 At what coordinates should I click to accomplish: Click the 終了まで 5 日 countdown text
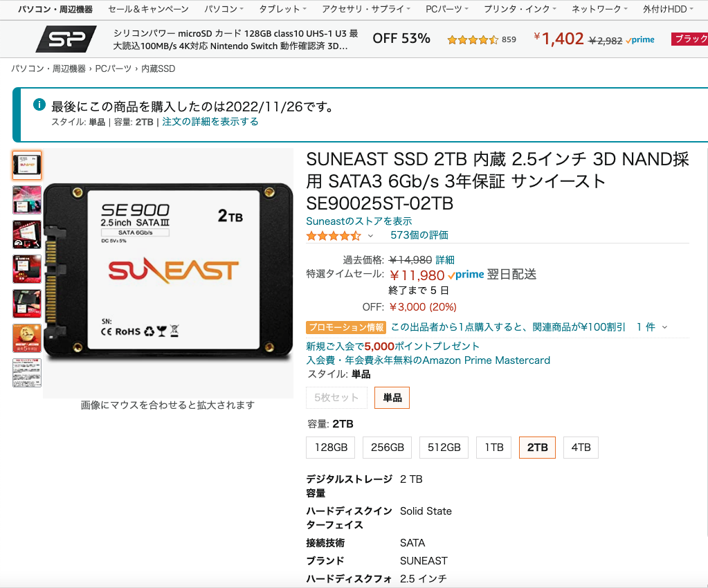[419, 290]
